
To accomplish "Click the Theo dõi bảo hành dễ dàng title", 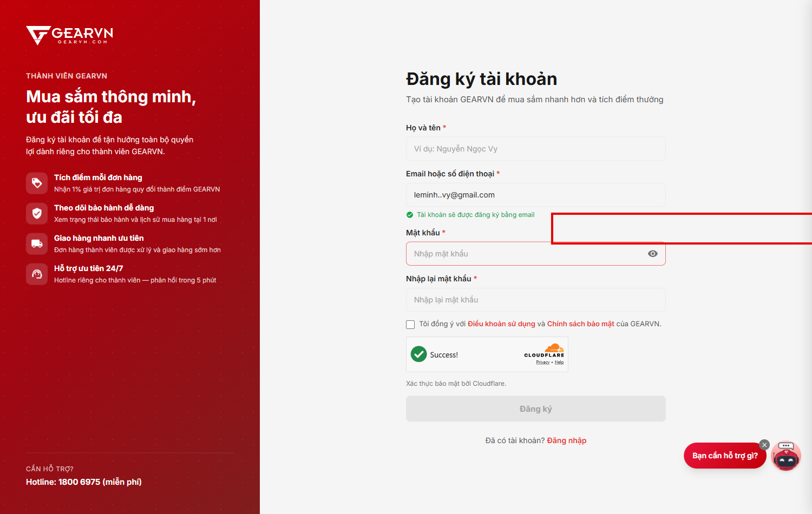I will click(104, 208).
